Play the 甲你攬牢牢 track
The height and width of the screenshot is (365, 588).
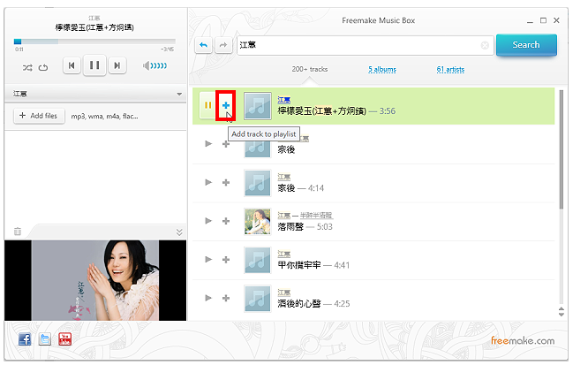[208, 260]
